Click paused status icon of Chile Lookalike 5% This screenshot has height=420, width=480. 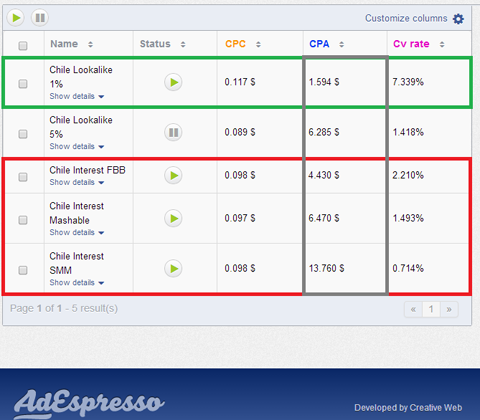pyautogui.click(x=173, y=132)
